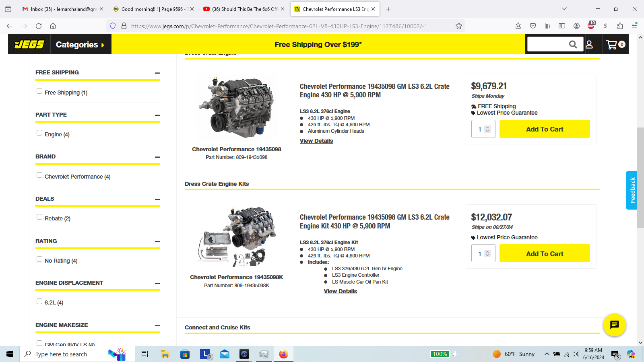This screenshot has width=644, height=362.
Task: Close the Gmail Inbox tab
Action: (x=101, y=9)
